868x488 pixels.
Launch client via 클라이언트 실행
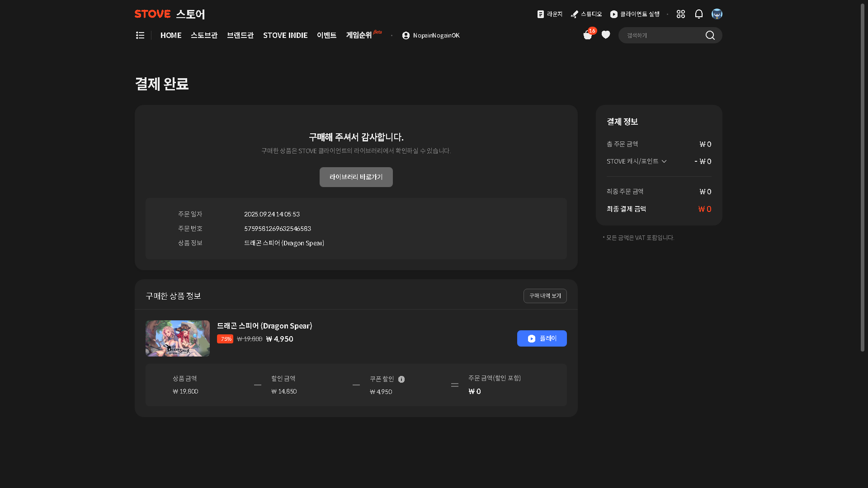tap(635, 14)
